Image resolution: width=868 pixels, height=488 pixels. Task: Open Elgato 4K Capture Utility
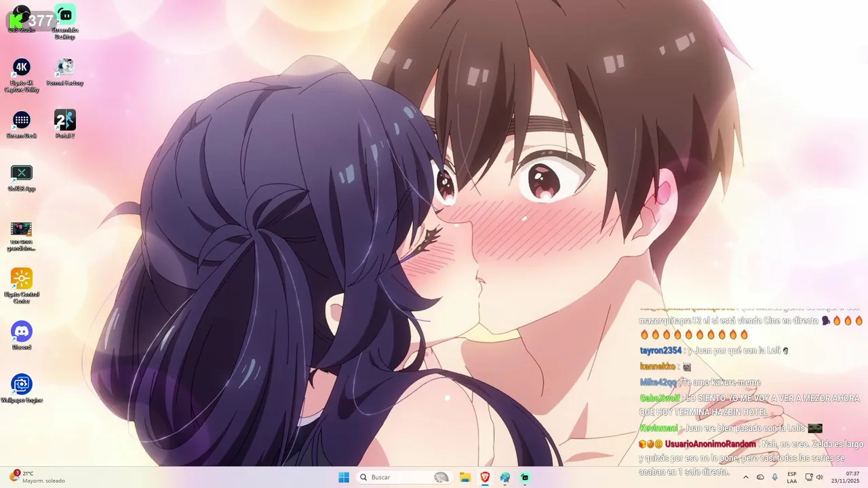22,75
